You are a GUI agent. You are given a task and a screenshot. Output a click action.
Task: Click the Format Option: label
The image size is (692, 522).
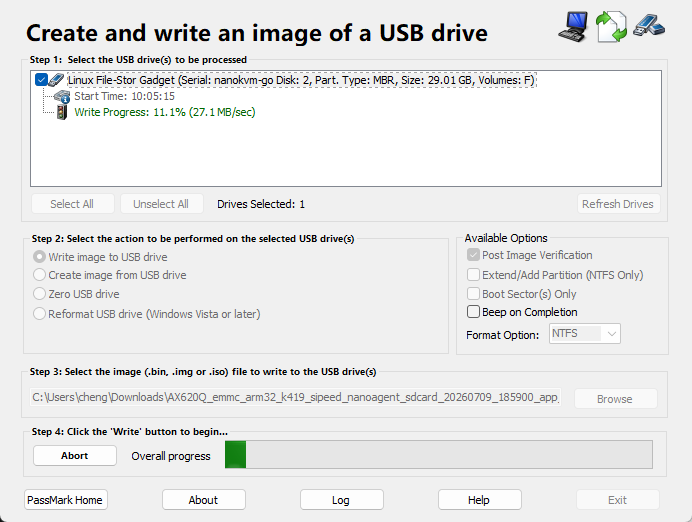[503, 335]
